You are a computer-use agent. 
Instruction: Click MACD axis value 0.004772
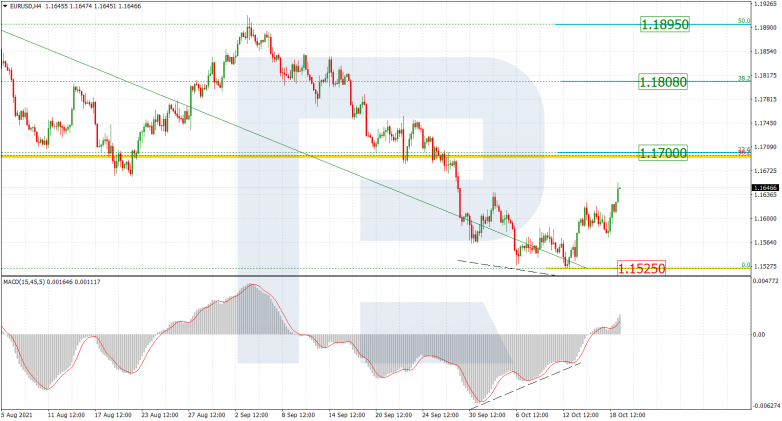[x=766, y=281]
